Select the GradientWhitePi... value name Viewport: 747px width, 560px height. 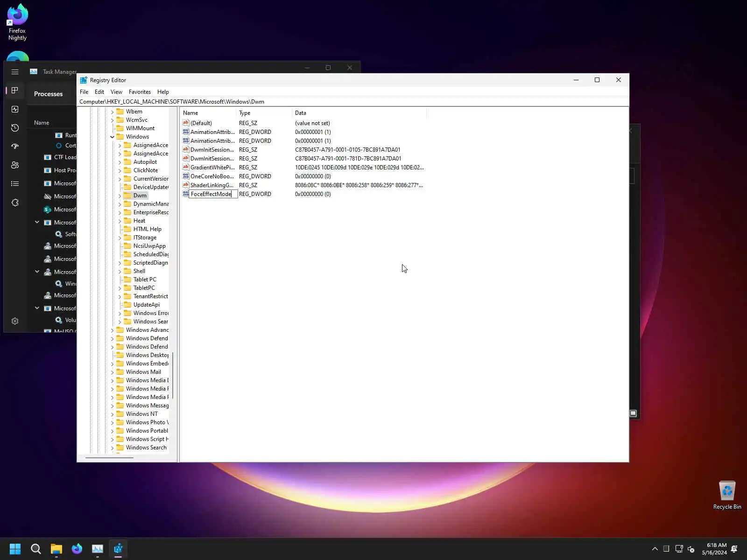click(212, 168)
